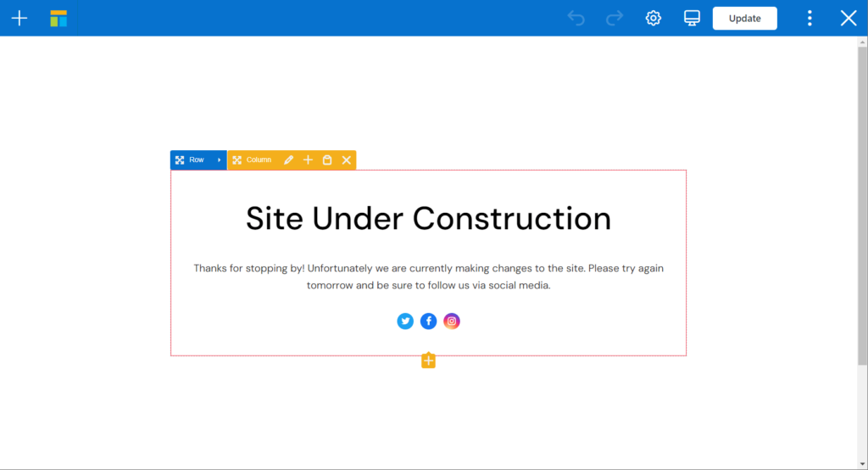
Task: Expand the Row toolbar arrow
Action: [x=220, y=160]
